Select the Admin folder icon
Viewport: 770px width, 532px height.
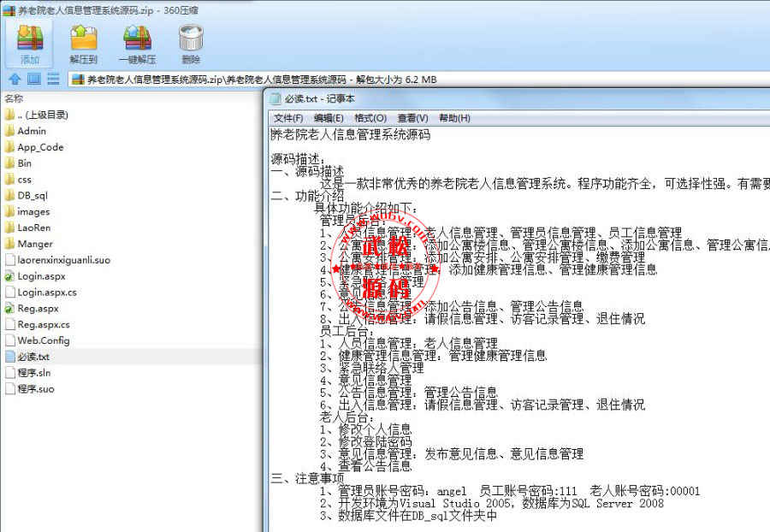tap(9, 131)
